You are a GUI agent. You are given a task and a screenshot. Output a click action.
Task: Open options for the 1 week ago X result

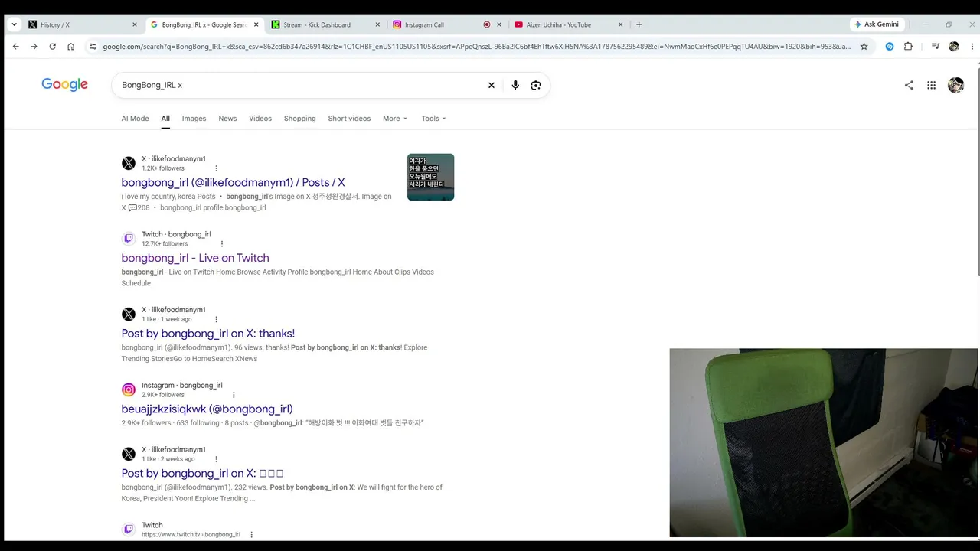pyautogui.click(x=216, y=319)
